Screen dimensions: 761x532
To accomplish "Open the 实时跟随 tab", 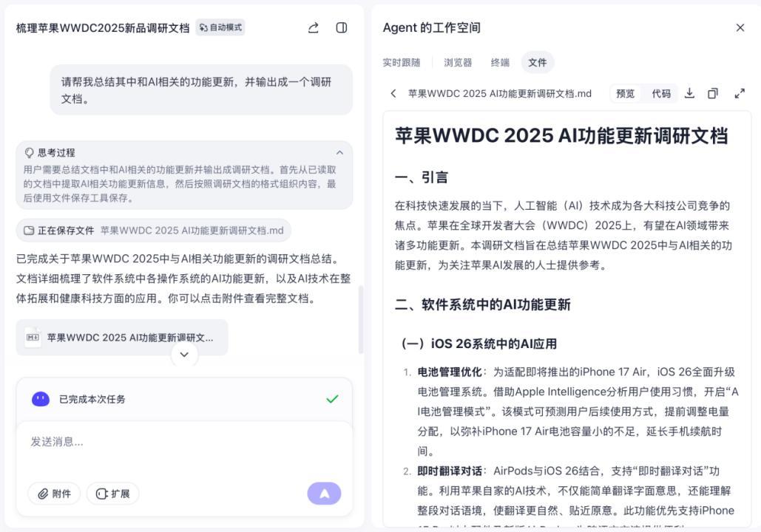I will point(401,62).
